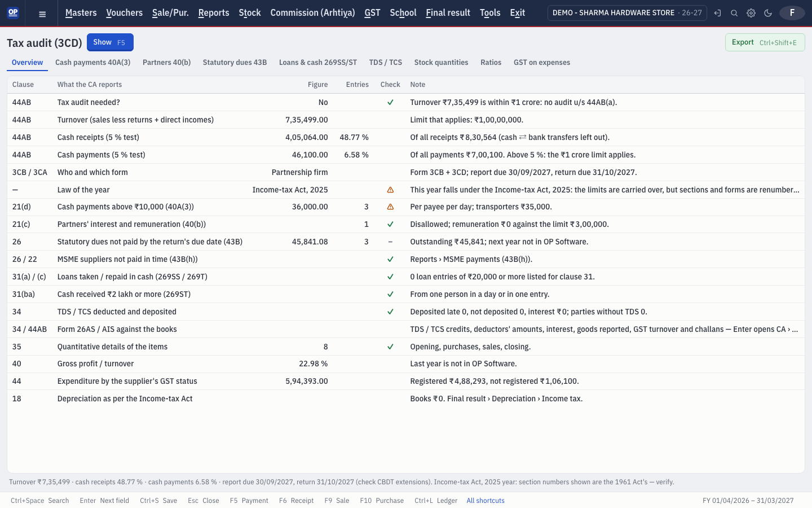Click the logout arrow icon
Screen dimensions: 812x508
click(x=717, y=13)
